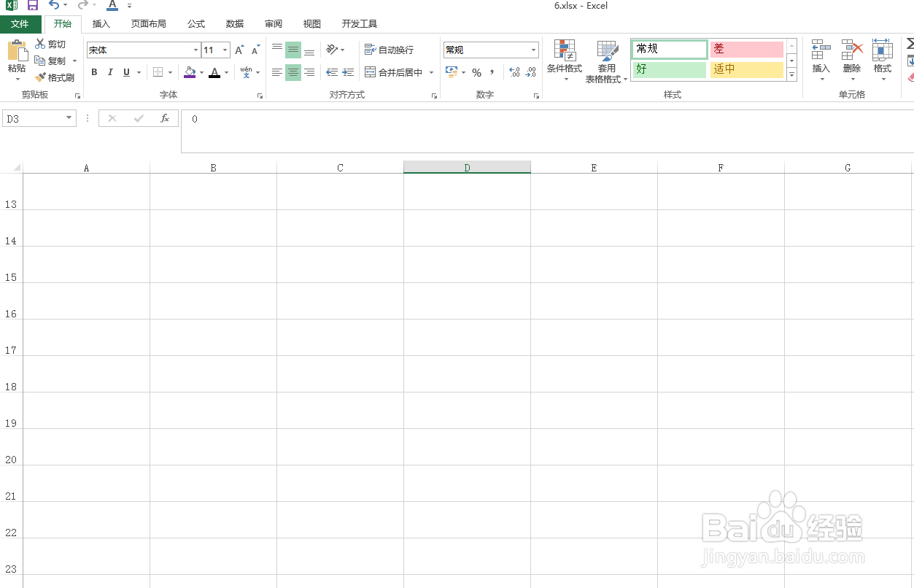Align cell text to the right
The image size is (914, 588).
(x=309, y=72)
